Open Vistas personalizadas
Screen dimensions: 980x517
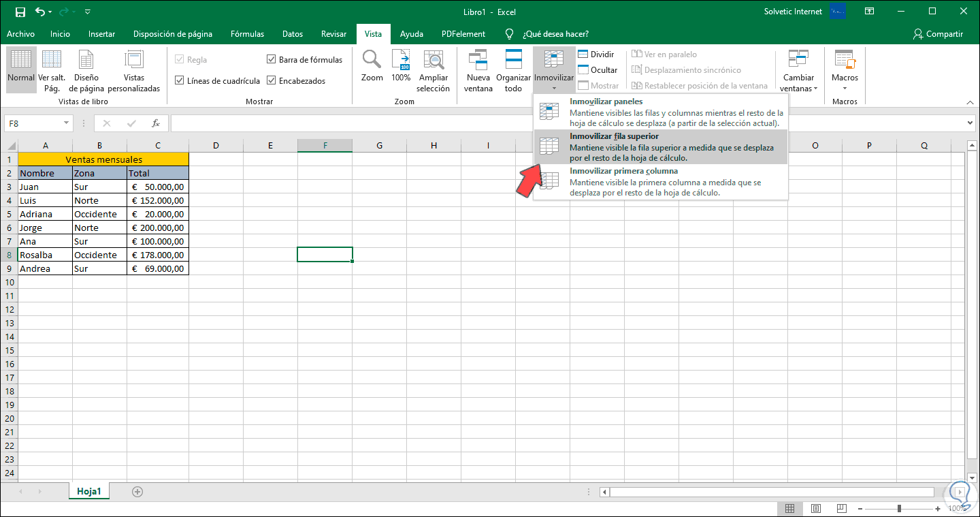pos(133,61)
